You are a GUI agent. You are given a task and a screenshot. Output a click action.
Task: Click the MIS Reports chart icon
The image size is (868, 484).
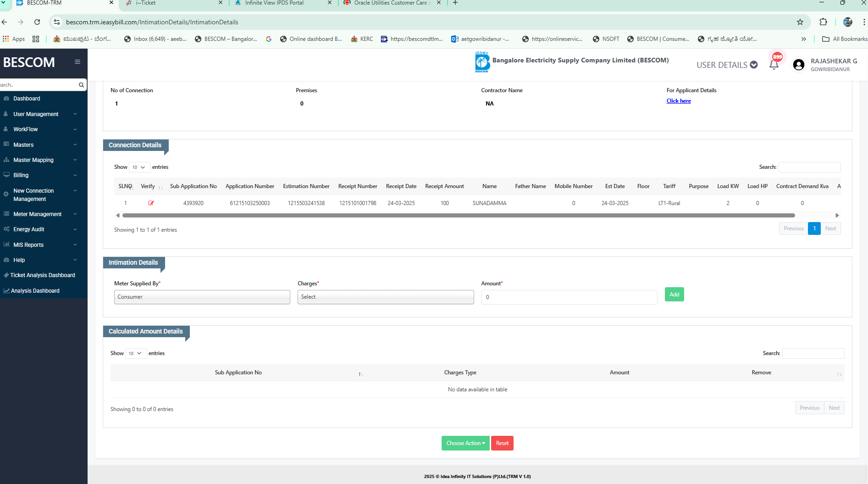click(6, 245)
